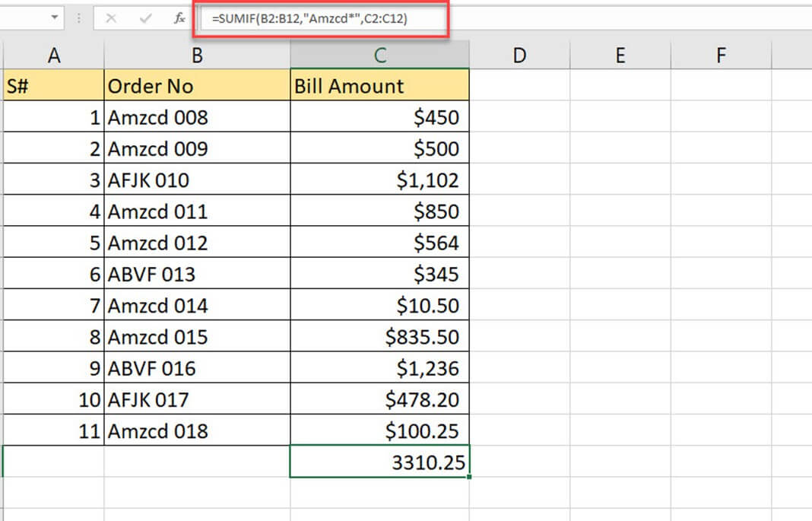Click the Insert Function fx icon

pyautogui.click(x=179, y=18)
